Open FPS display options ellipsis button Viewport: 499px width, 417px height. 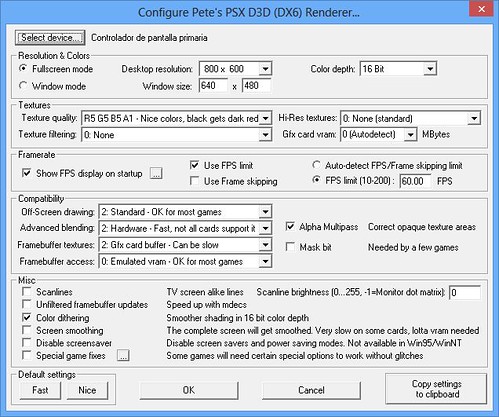pyautogui.click(x=156, y=173)
